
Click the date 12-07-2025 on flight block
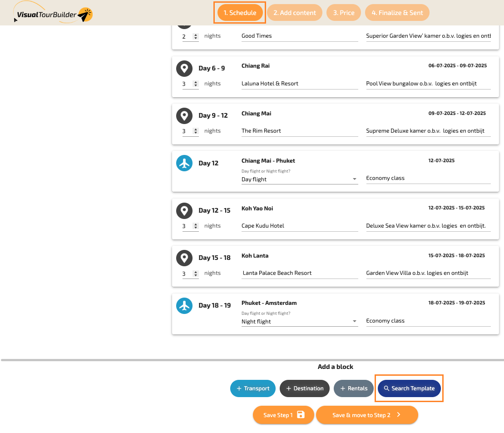[441, 160]
